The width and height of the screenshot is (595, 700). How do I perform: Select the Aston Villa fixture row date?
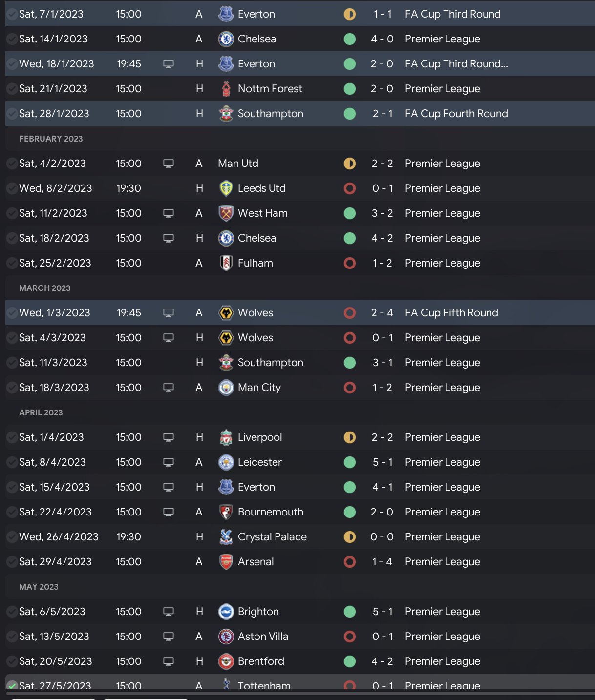point(54,637)
